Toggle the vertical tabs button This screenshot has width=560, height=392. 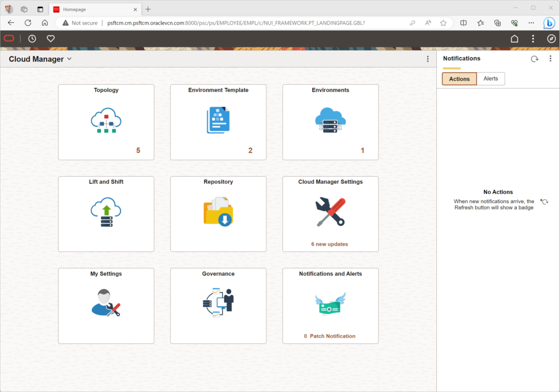40,9
